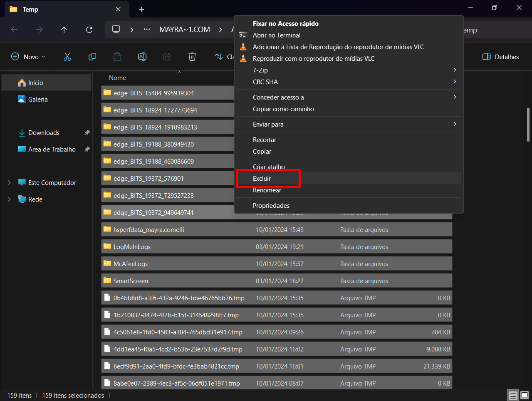This screenshot has height=401, width=532.
Task: Click the Copy icon in toolbar
Action: point(92,57)
